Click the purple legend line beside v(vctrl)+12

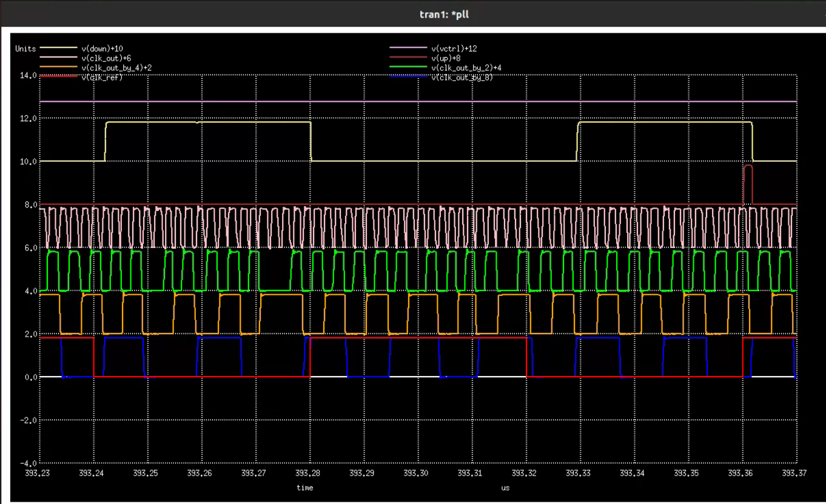pos(409,49)
